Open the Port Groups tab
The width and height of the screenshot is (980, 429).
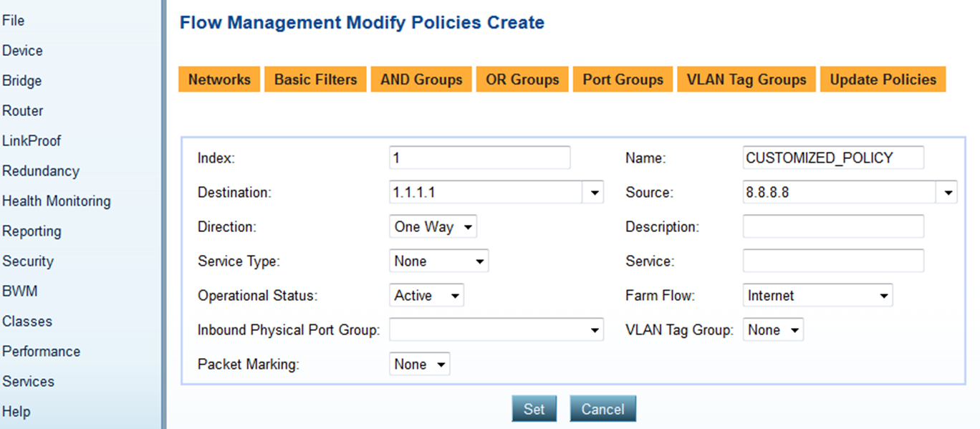(x=623, y=79)
